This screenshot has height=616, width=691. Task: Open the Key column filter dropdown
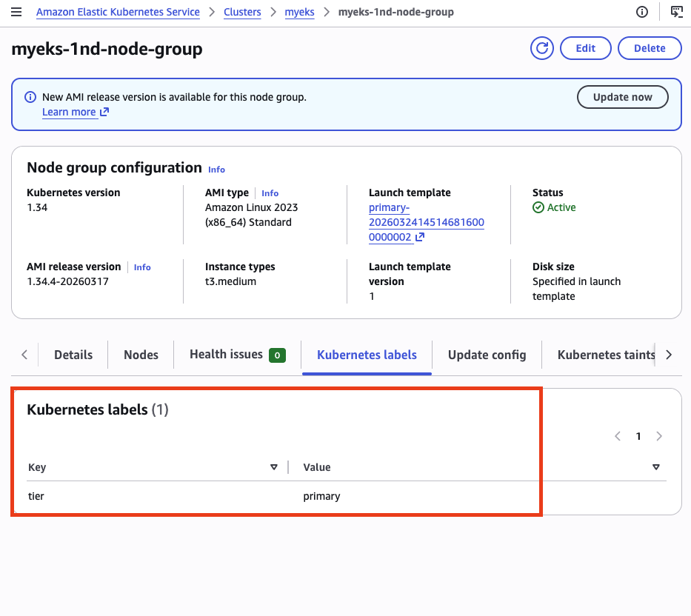(273, 467)
